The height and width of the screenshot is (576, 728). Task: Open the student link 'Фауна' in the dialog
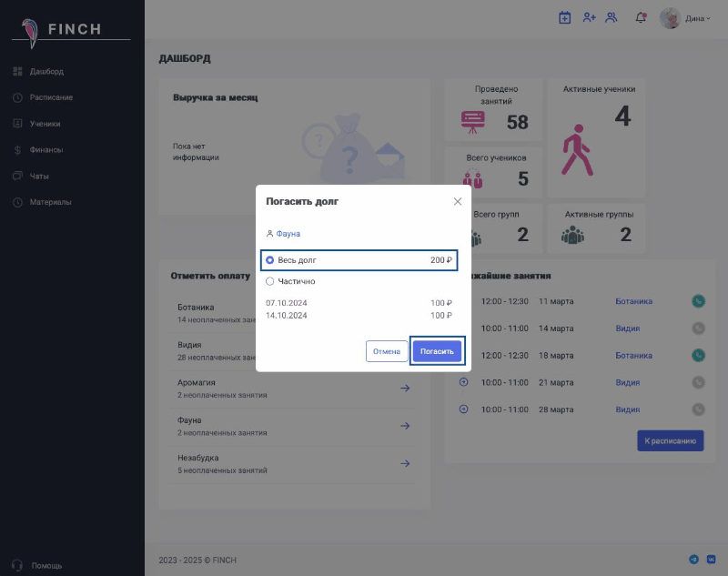click(x=288, y=234)
